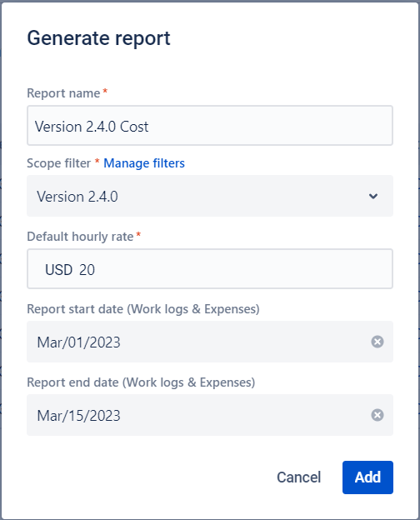Viewport: 420px width, 520px height.
Task: Clear the report end date value
Action: click(x=377, y=415)
